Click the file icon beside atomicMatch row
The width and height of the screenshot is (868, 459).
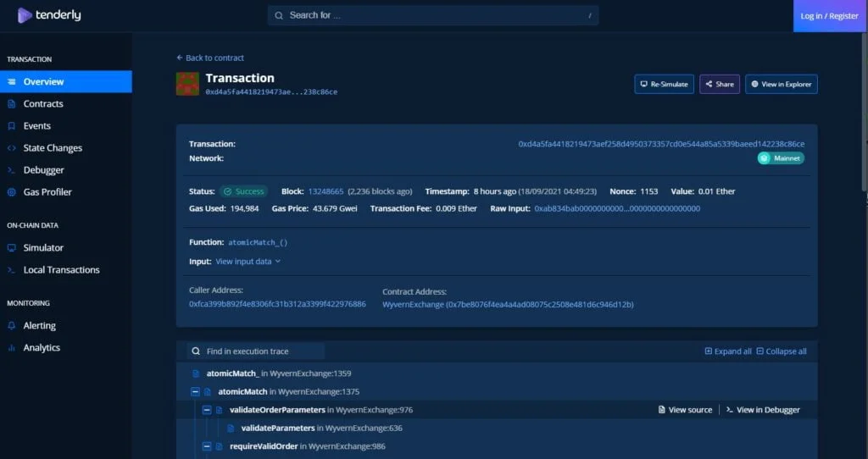pyautogui.click(x=208, y=391)
